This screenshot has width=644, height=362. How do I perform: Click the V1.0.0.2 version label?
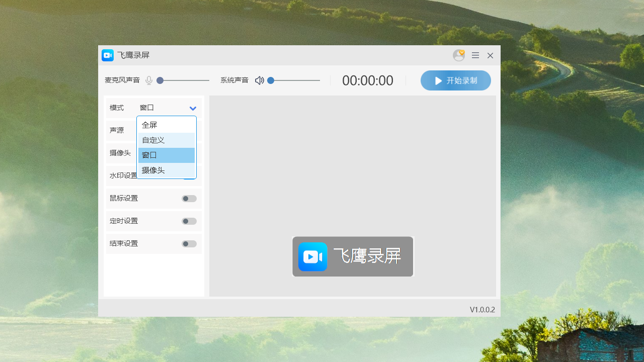pos(481,309)
